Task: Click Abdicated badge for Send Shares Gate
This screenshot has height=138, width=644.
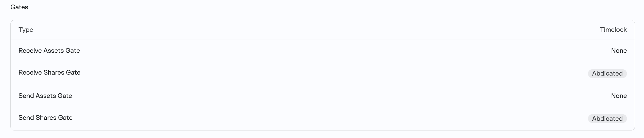Action: tap(607, 119)
